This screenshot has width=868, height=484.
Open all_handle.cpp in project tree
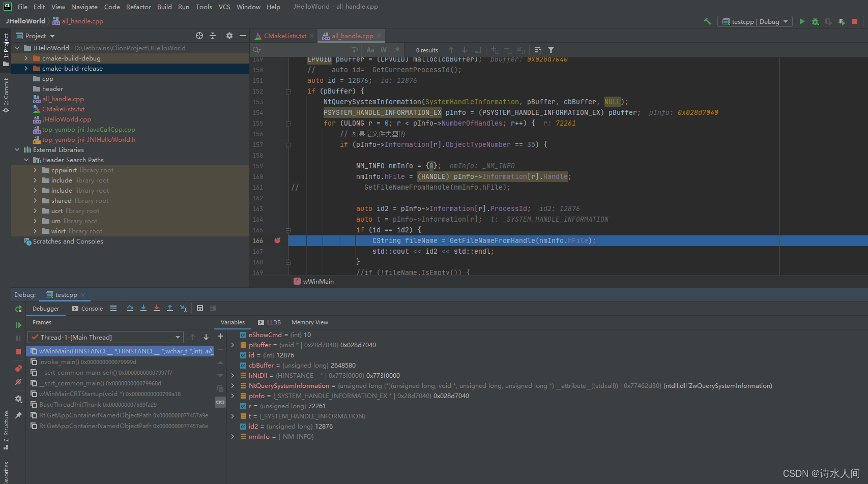63,99
